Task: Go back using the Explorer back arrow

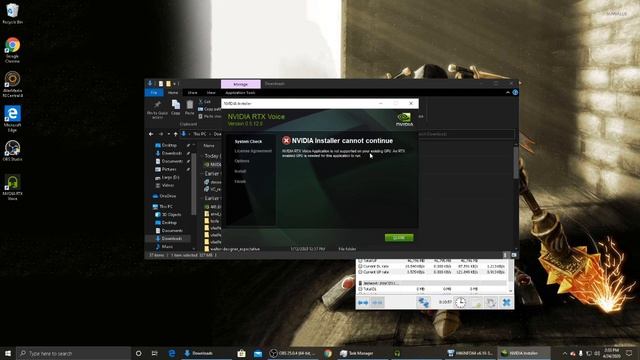Action: coord(151,134)
